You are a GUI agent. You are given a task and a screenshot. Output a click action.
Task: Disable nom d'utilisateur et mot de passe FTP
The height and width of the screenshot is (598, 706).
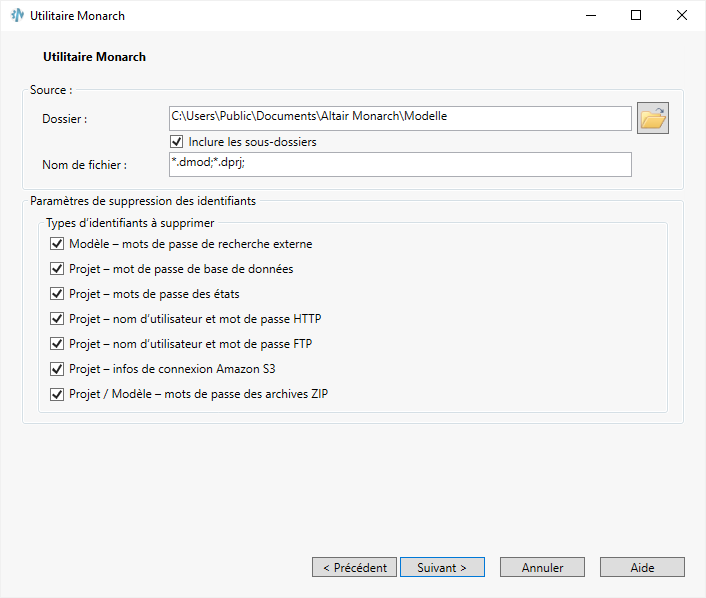(57, 344)
